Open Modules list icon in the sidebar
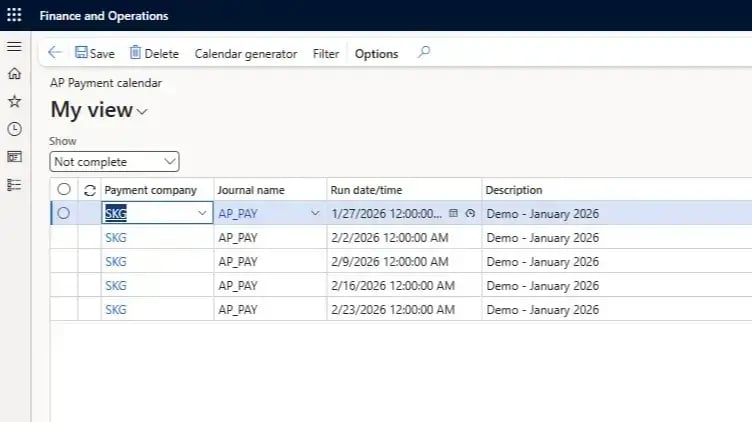Screen dimensions: 752x422 [x=14, y=185]
